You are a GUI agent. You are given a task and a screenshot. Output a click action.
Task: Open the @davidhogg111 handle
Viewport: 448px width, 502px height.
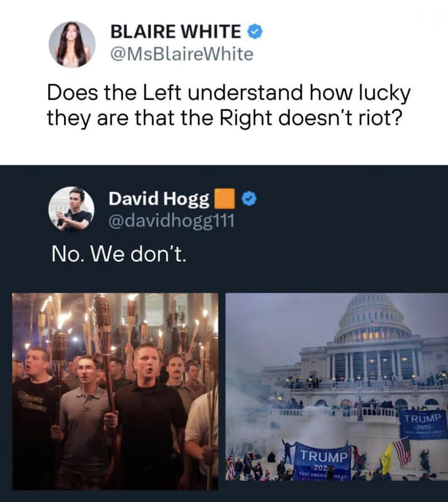tap(172, 221)
